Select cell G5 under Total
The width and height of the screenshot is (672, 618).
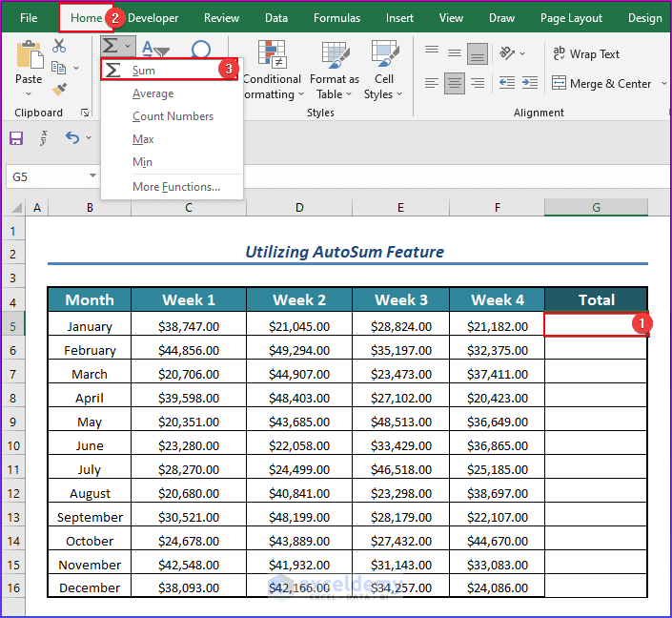tap(596, 324)
